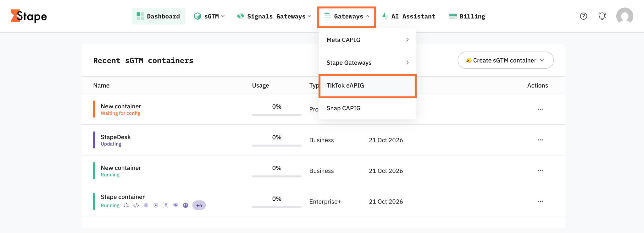Click the Name column header
The image size is (644, 233).
[x=101, y=85]
